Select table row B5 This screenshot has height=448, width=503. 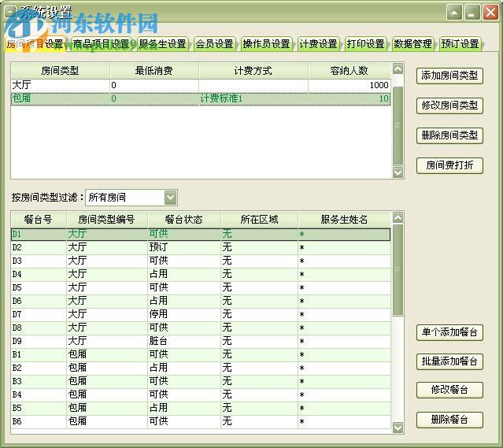coord(201,408)
